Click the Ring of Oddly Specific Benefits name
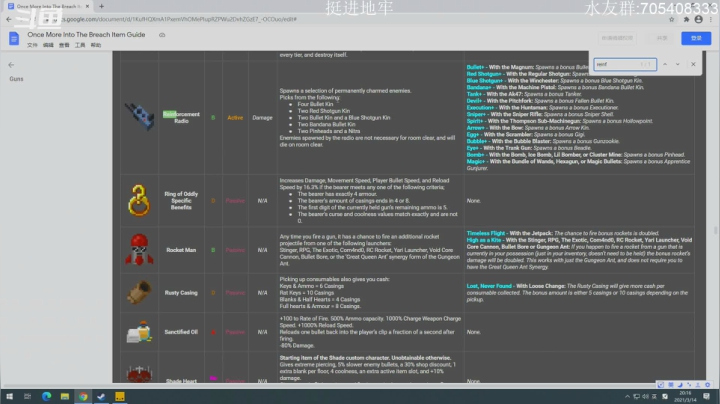 181,201
